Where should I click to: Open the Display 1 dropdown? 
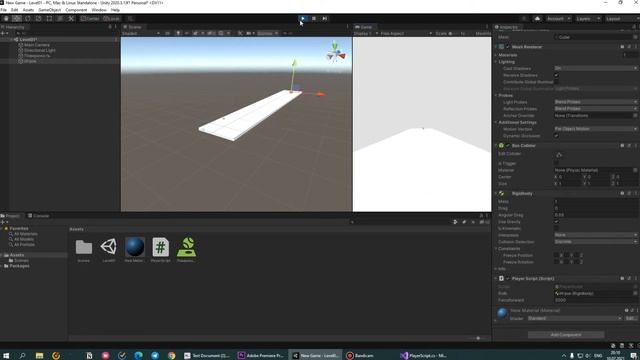pos(366,33)
